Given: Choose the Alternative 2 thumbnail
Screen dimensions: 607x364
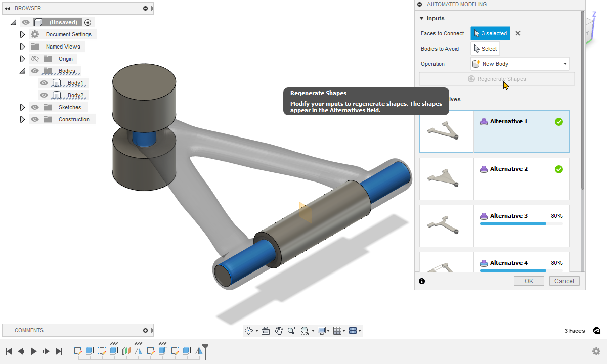Looking at the screenshot, I should click(x=446, y=179).
